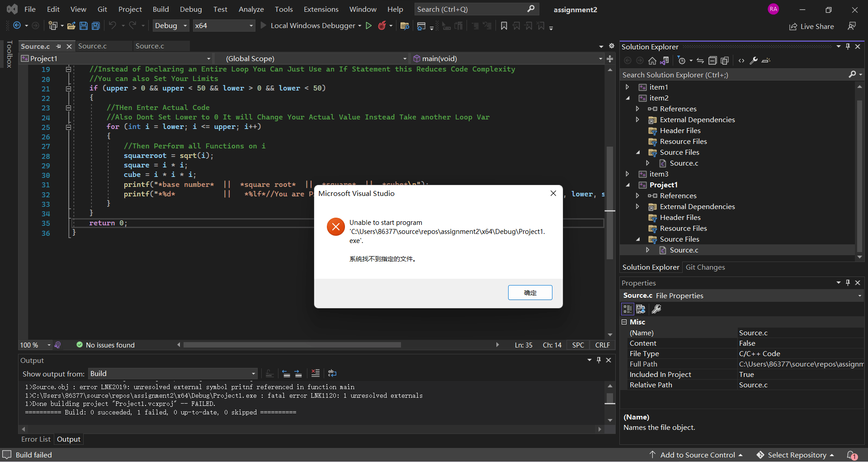
Task: Open the x64 platform dropdown
Action: tap(224, 26)
